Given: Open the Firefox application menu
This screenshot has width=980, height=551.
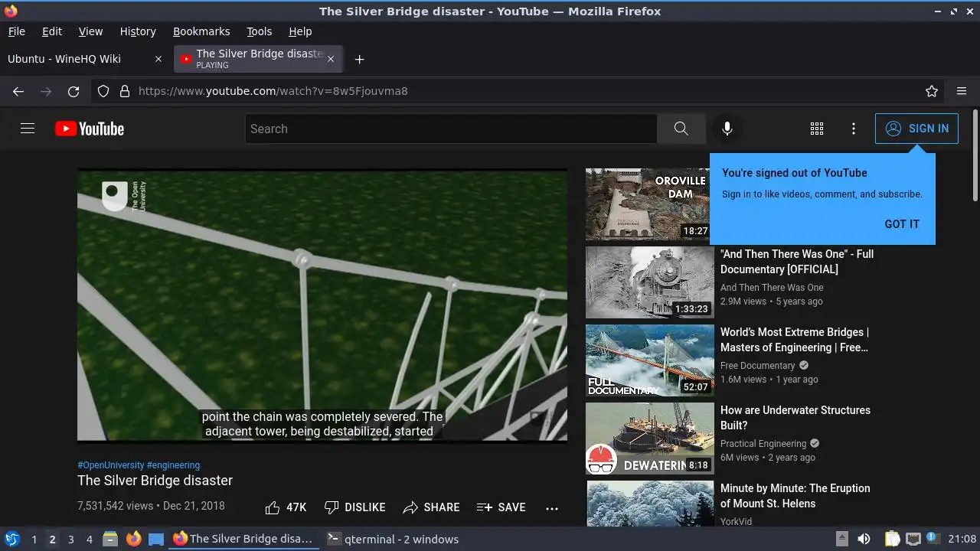Looking at the screenshot, I should click(x=962, y=91).
